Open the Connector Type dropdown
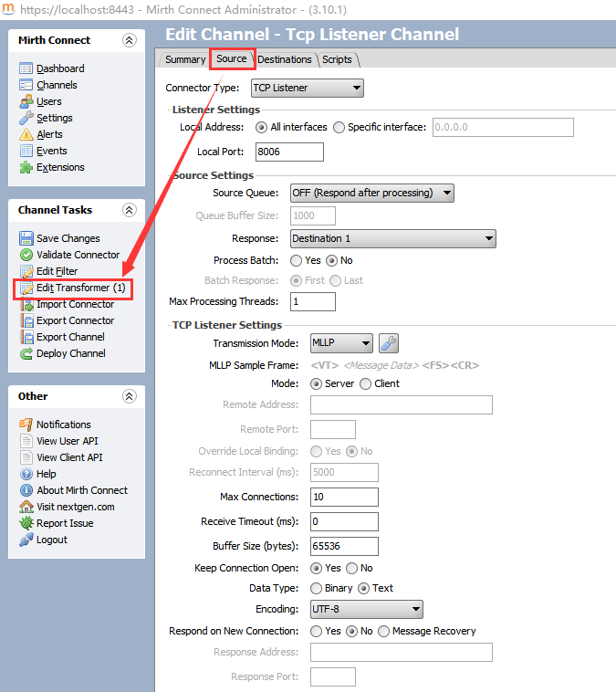The height and width of the screenshot is (692, 616). point(308,88)
